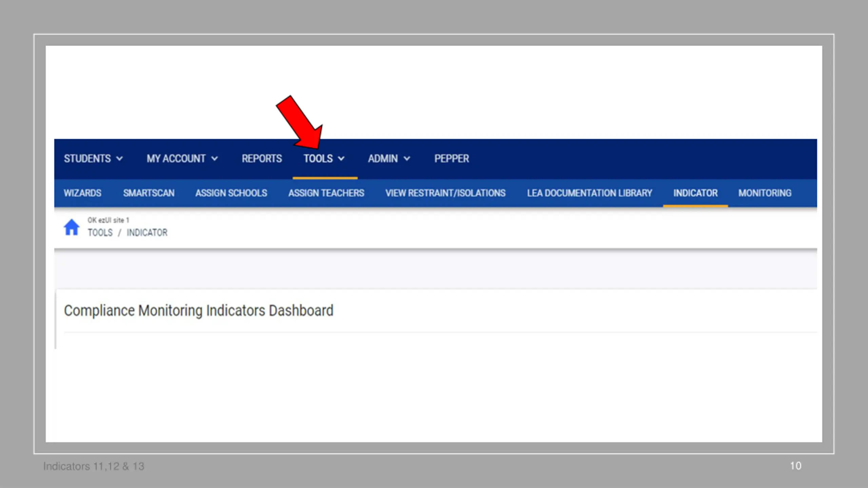The height and width of the screenshot is (488, 868).
Task: Switch to the Monitoring tab
Action: (x=765, y=193)
